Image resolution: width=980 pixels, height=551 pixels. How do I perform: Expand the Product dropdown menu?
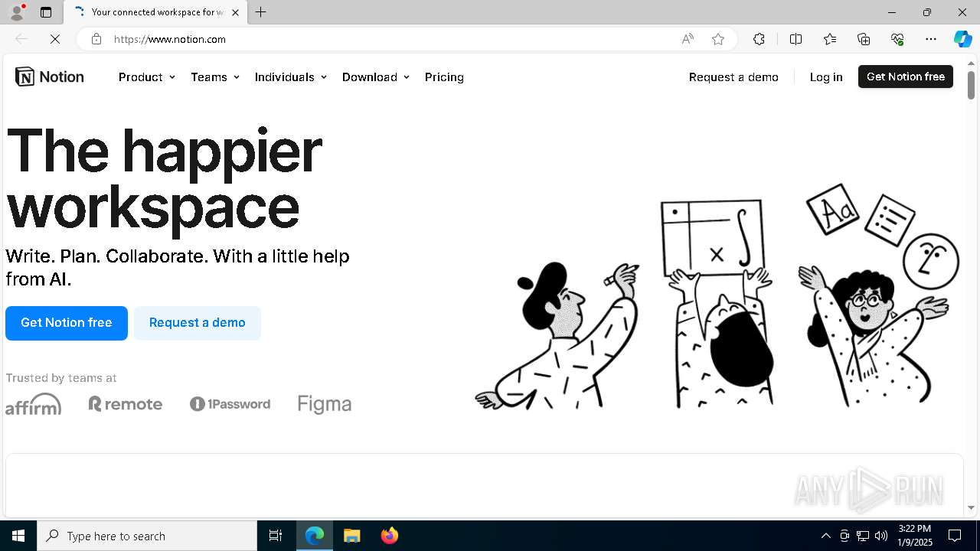146,77
